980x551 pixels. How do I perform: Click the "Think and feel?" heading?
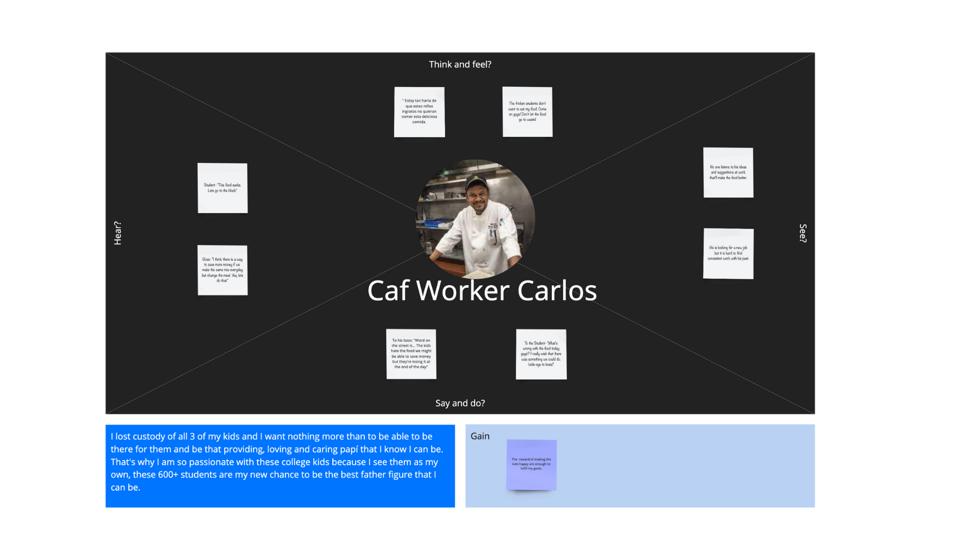click(460, 64)
